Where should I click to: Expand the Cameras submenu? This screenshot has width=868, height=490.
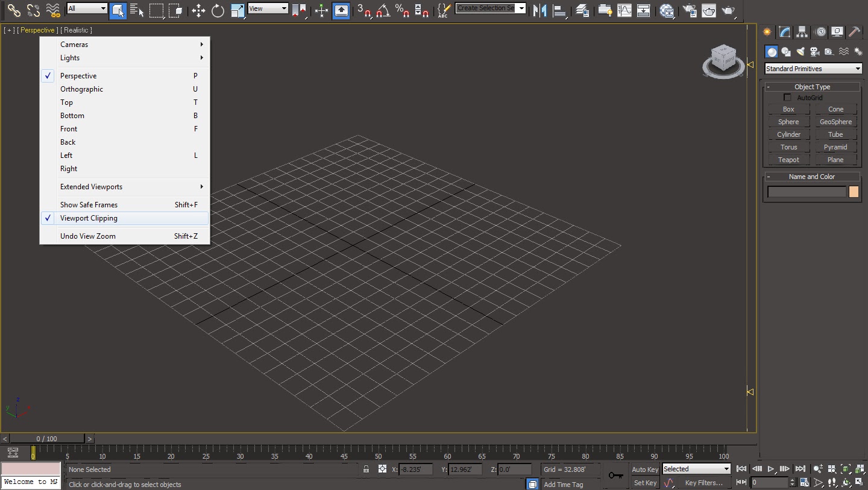click(74, 45)
